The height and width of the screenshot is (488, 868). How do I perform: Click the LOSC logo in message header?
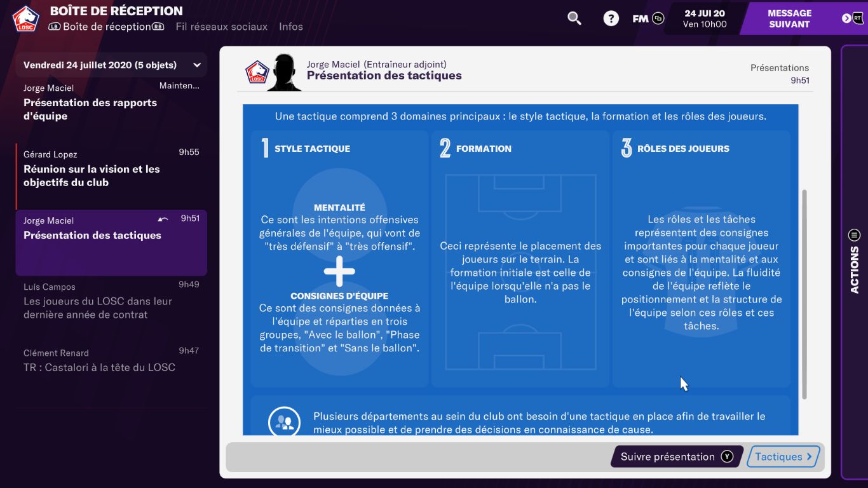[x=257, y=72]
